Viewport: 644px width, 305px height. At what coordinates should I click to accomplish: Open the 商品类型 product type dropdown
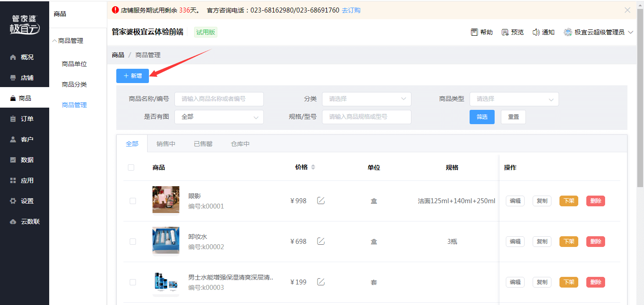514,99
